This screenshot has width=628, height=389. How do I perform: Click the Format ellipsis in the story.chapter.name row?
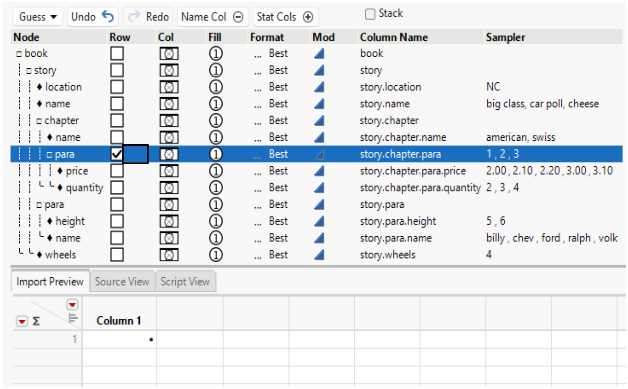(x=258, y=139)
